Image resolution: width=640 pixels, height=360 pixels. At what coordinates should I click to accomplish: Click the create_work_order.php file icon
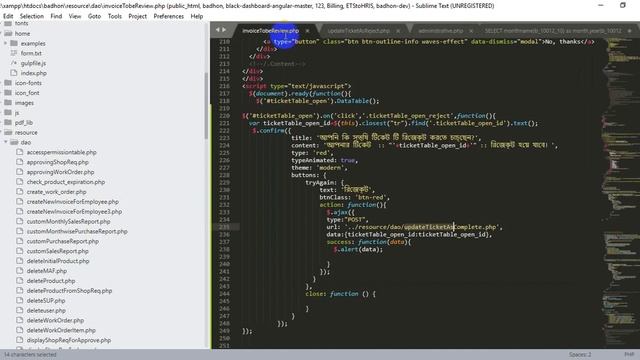[x=19, y=191]
